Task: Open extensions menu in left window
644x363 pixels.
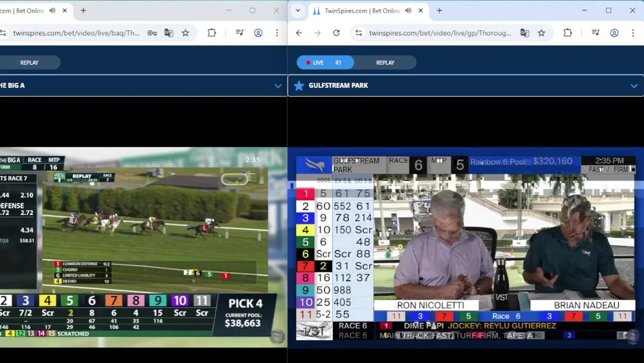Action: 212,33
